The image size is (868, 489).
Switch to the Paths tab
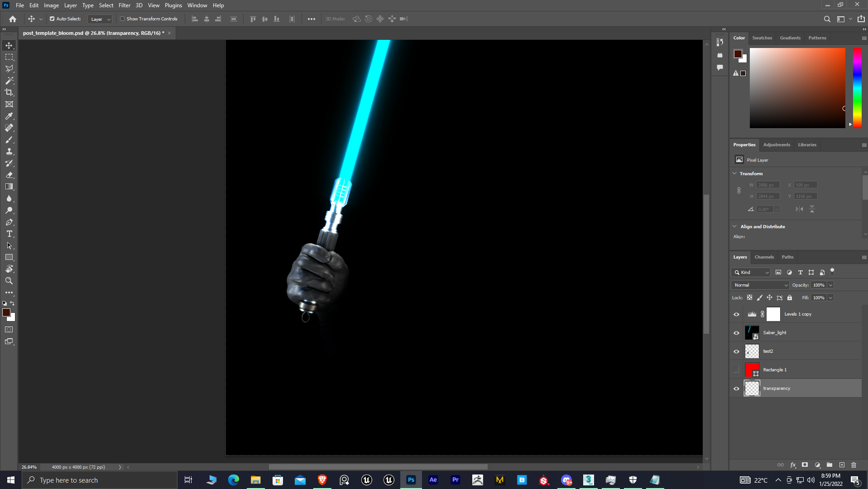coord(787,257)
